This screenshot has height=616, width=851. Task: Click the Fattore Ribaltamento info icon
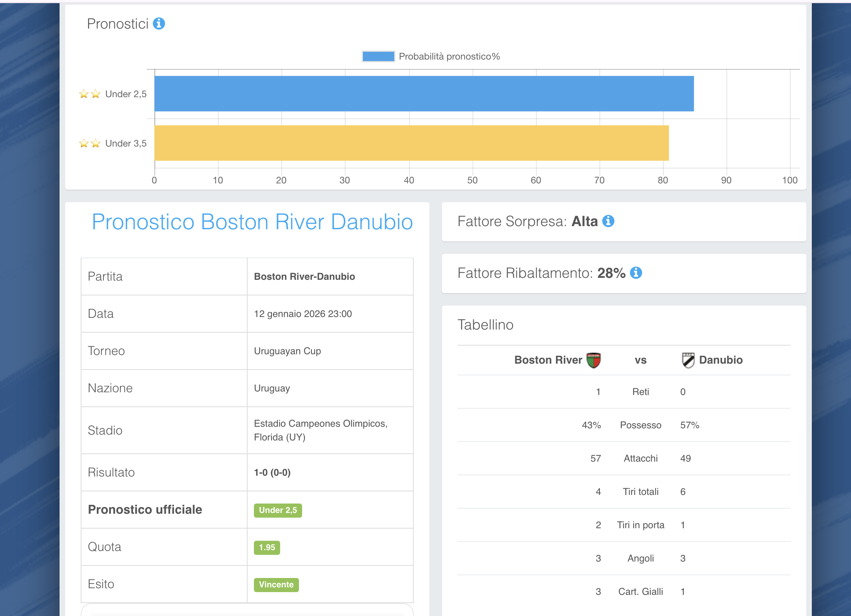click(x=636, y=273)
